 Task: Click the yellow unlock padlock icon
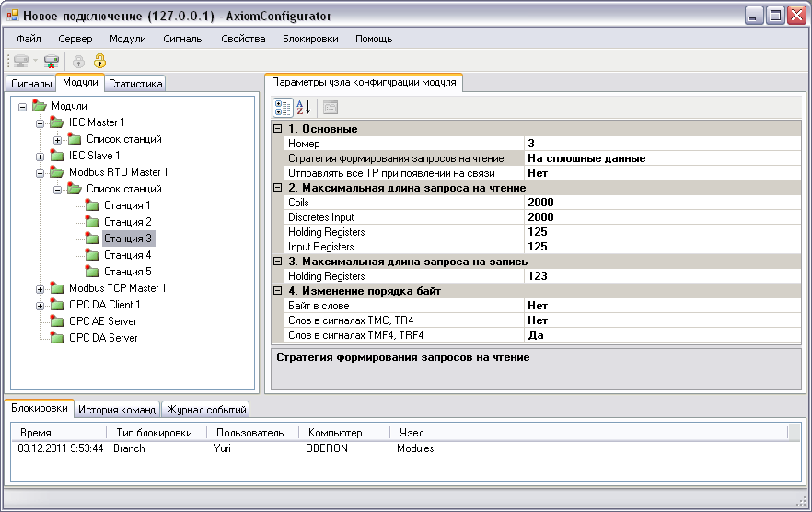point(99,61)
